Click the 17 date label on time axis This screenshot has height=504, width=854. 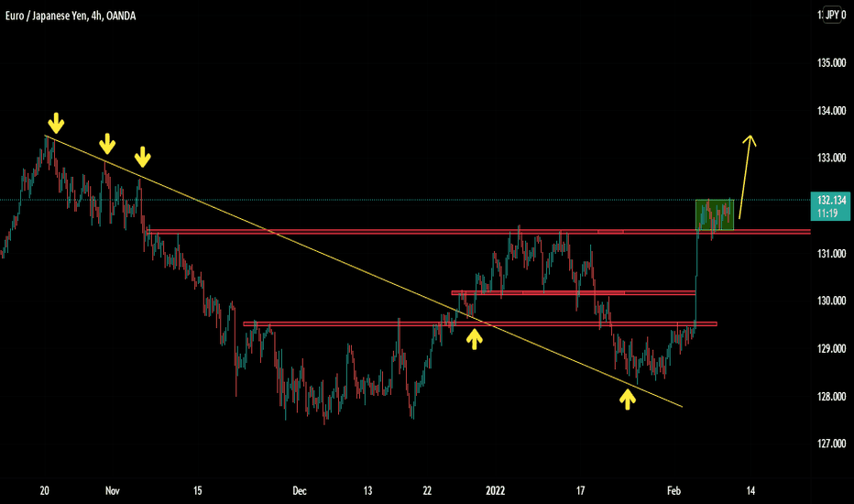point(581,491)
